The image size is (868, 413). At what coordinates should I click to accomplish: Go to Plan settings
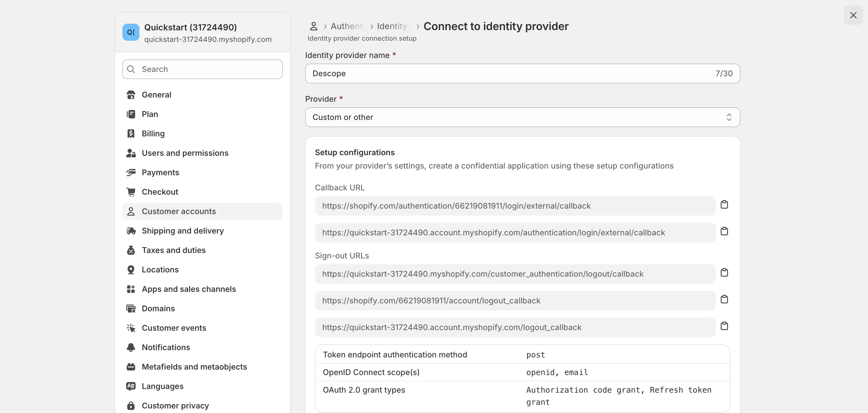coord(202,114)
